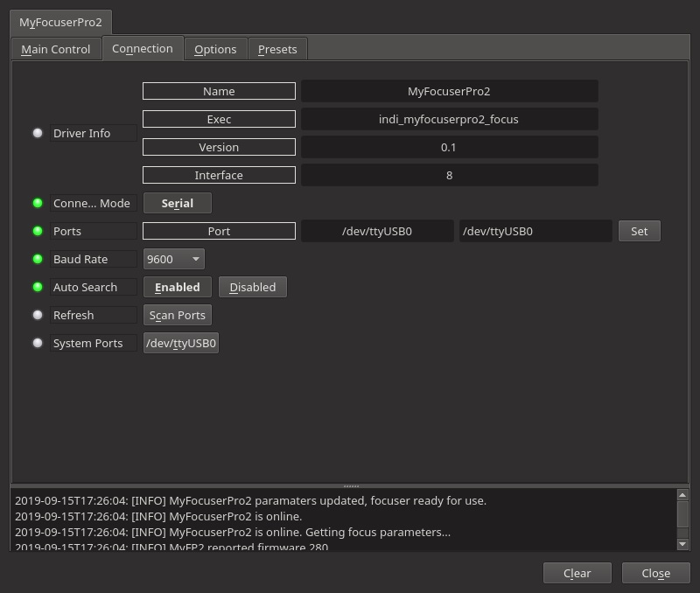Open the Baud Rate 9600 dropdown

pos(173,259)
